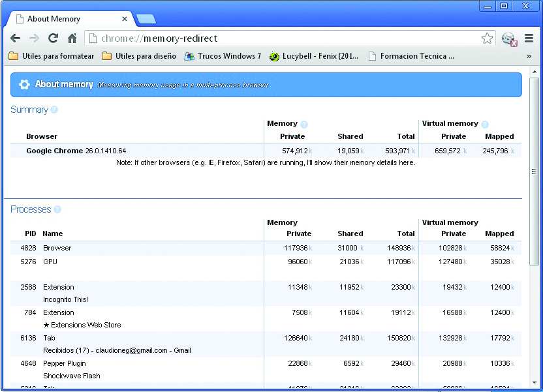
Task: Click the Pepper Plugin process name
Action: click(x=65, y=364)
